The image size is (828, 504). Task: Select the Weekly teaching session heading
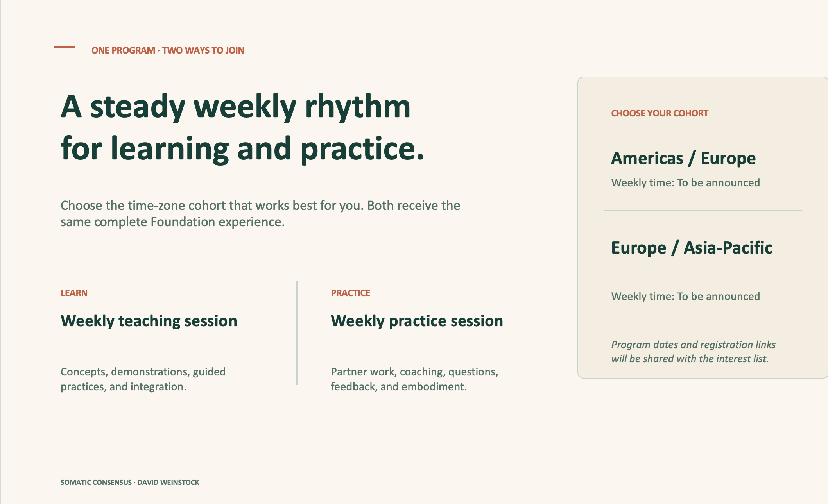pyautogui.click(x=149, y=321)
